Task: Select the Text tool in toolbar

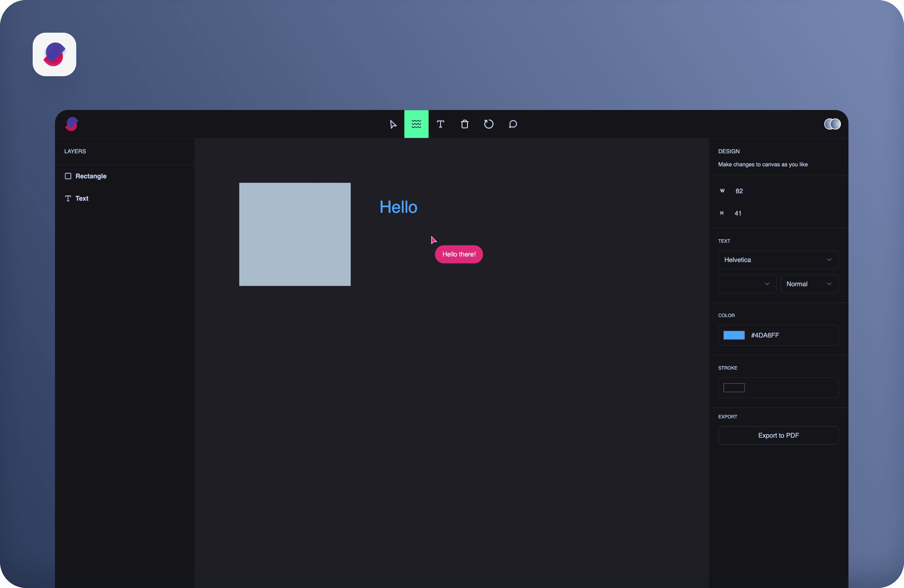Action: click(440, 124)
